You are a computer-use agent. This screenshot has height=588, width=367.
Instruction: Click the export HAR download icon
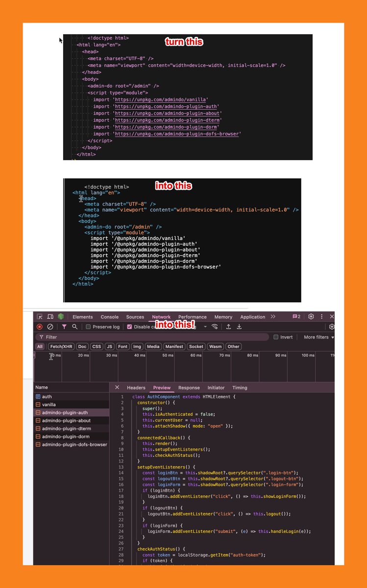point(239,327)
